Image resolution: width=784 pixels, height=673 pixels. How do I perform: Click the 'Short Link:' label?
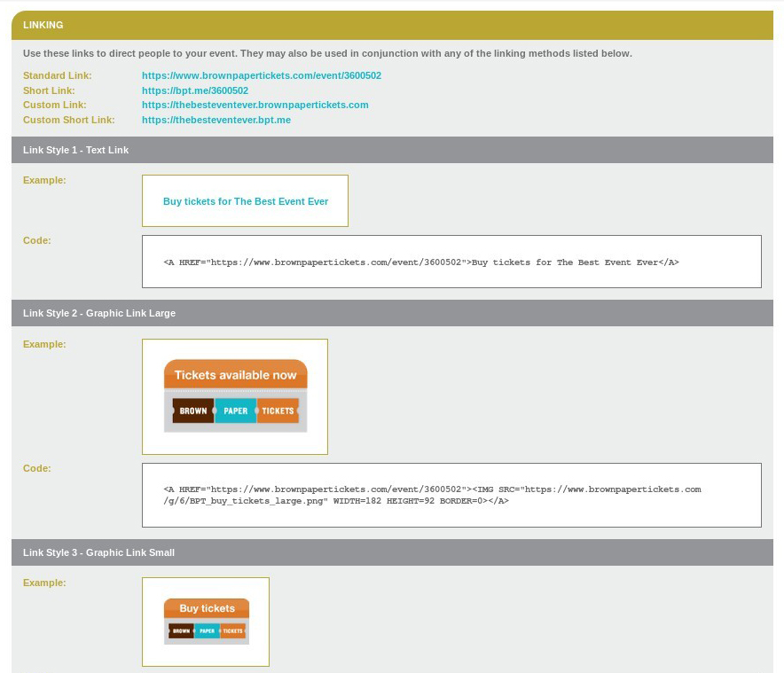pos(49,90)
